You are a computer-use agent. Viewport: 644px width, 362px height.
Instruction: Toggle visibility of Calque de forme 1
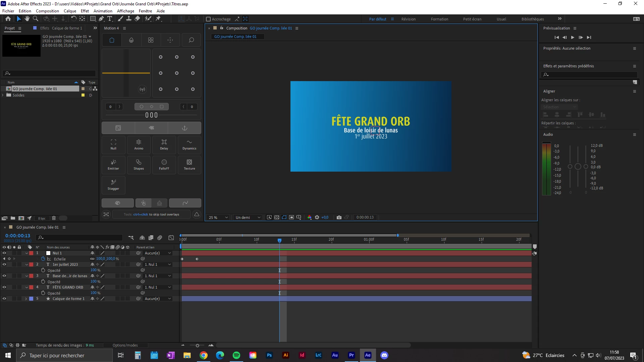pyautogui.click(x=4, y=299)
